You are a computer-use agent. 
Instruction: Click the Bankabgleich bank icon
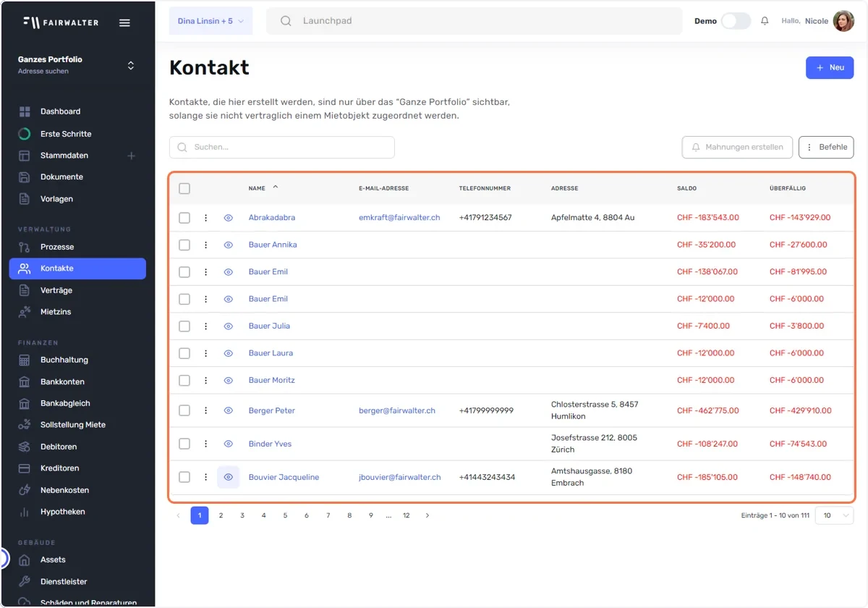(25, 403)
